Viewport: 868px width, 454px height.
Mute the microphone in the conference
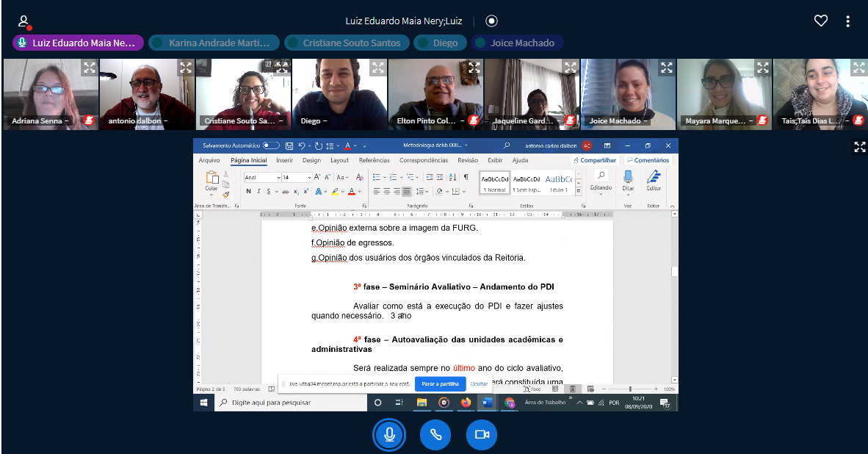pos(389,435)
